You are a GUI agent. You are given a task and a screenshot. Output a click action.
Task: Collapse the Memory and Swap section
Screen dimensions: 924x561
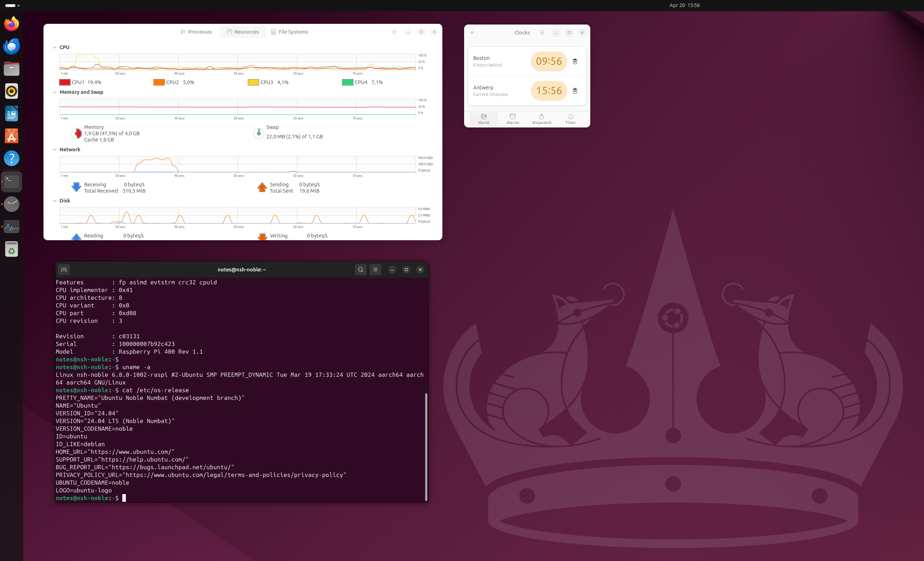click(x=55, y=92)
